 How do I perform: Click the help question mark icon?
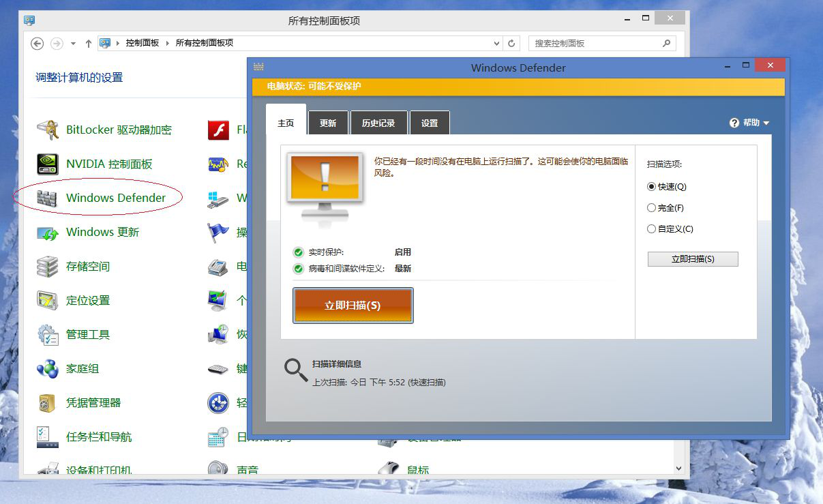[734, 123]
